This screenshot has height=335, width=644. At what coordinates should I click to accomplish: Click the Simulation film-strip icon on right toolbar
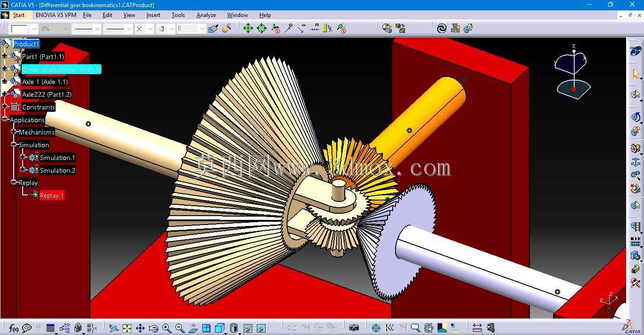[636, 227]
